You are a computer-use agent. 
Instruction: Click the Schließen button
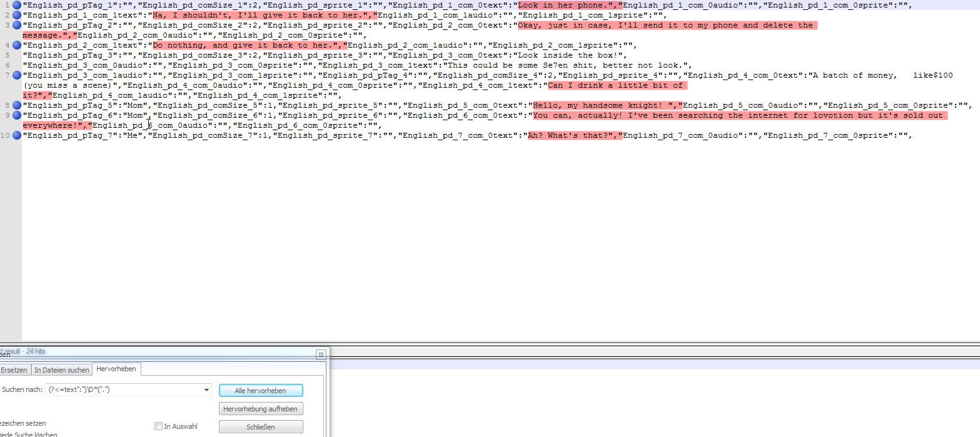tap(261, 427)
